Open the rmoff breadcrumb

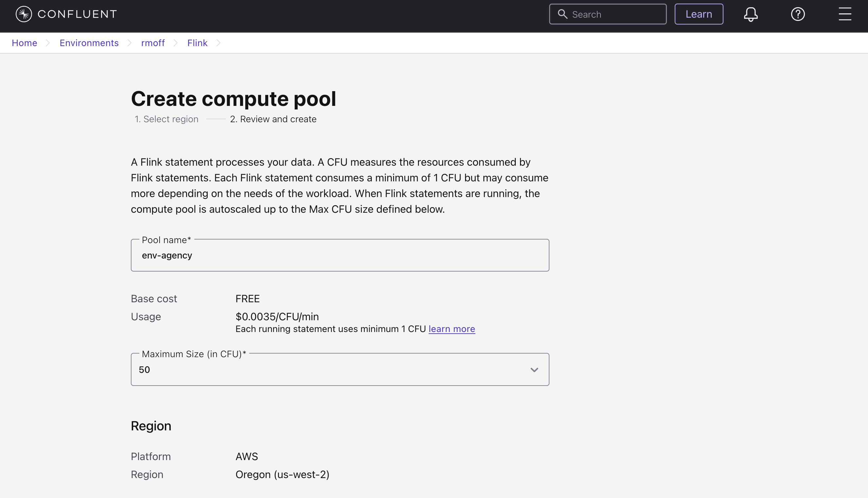tap(153, 43)
